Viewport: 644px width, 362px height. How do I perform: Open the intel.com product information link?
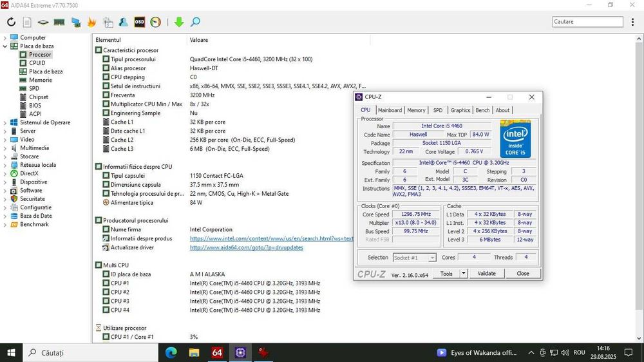click(x=271, y=238)
